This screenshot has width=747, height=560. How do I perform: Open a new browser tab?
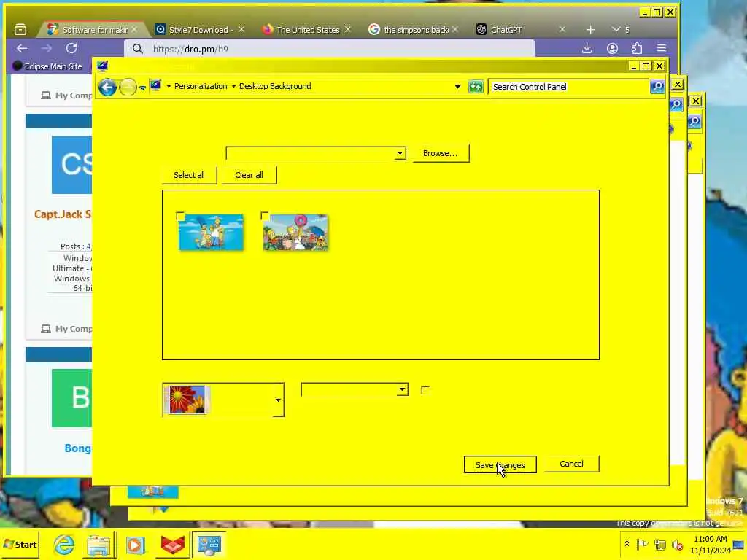590,29
